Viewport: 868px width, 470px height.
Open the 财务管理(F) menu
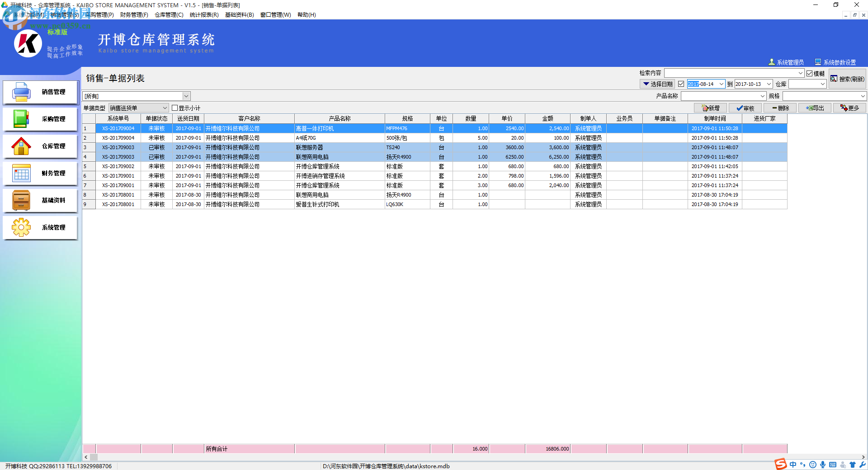(134, 15)
